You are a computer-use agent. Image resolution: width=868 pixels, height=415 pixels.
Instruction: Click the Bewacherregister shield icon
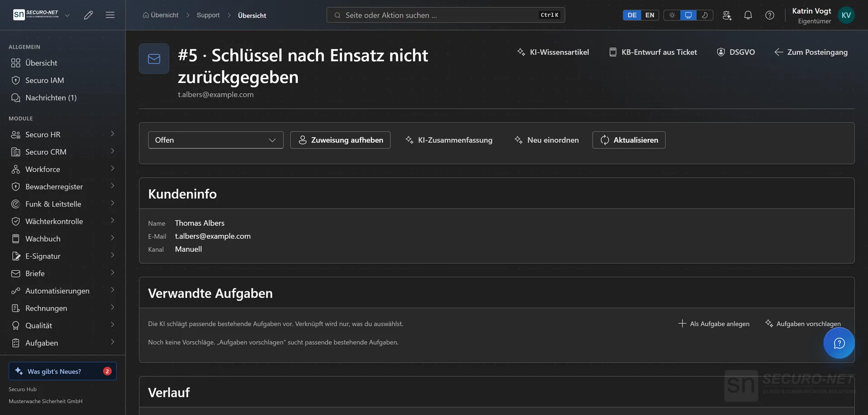coord(16,187)
